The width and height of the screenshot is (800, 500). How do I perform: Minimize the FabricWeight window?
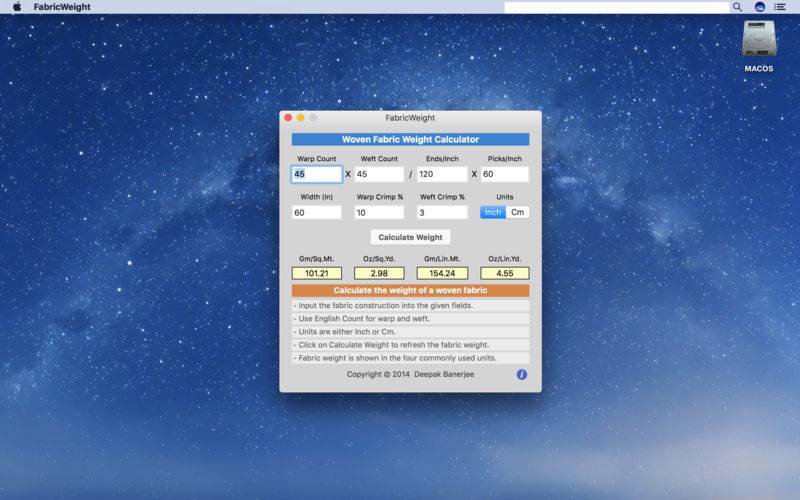click(x=300, y=118)
